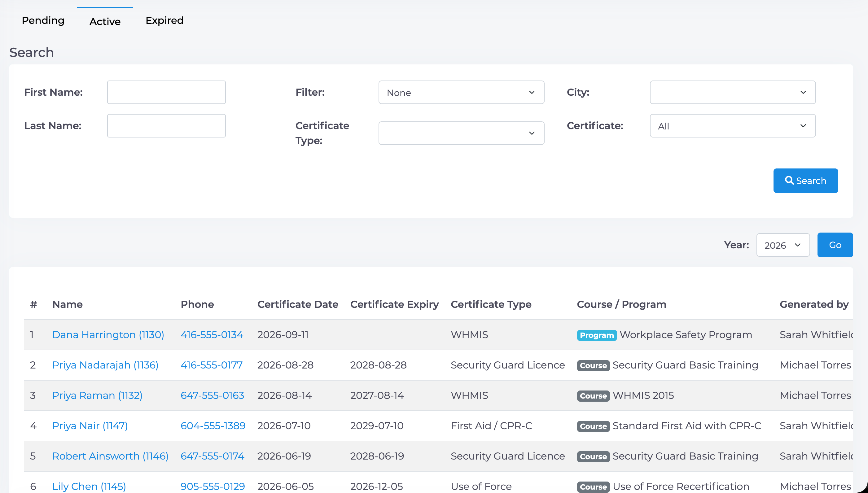Expand the City dropdown
The image size is (868, 493).
733,92
